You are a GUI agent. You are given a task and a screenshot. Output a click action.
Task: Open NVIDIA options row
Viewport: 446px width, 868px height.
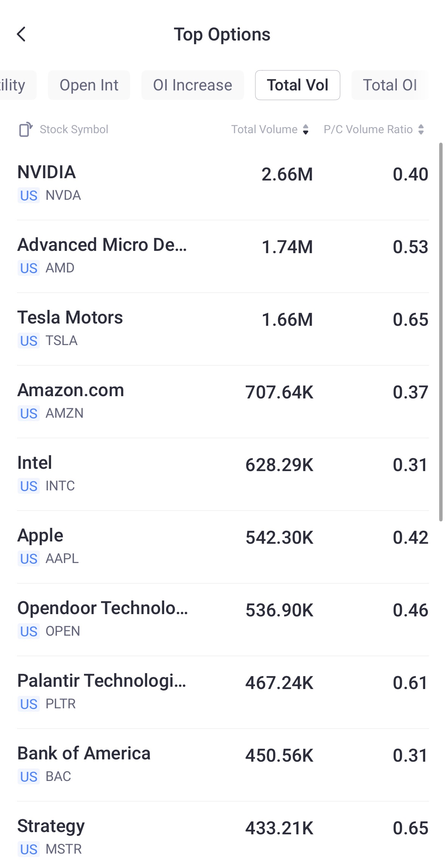223,183
